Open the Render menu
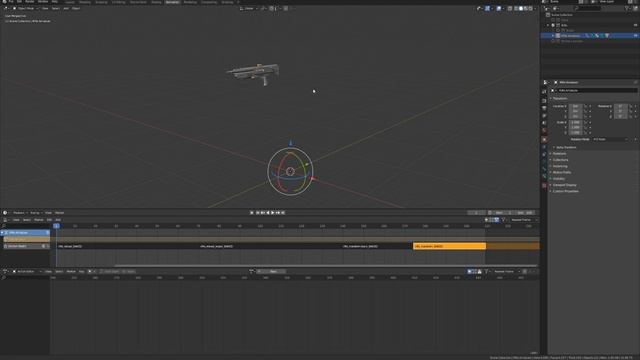 coord(30,2)
